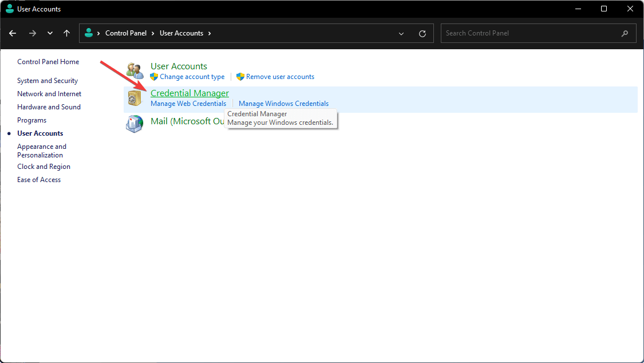The image size is (644, 363).
Task: Expand the chevron after Control Panel breadcrumb
Action: (x=153, y=33)
